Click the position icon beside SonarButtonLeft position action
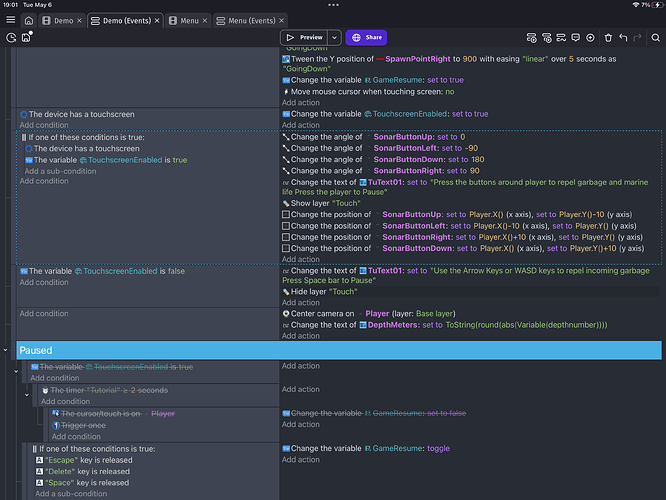 point(286,226)
